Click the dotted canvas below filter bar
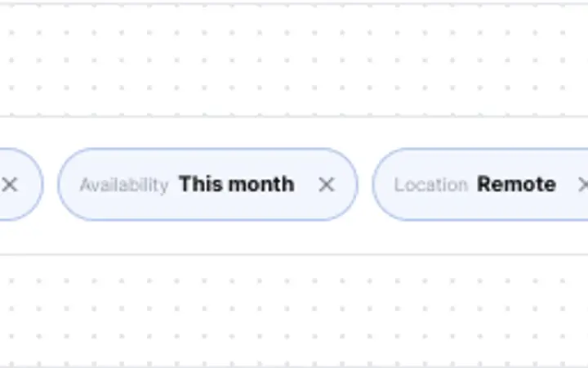 pyautogui.click(x=294, y=310)
